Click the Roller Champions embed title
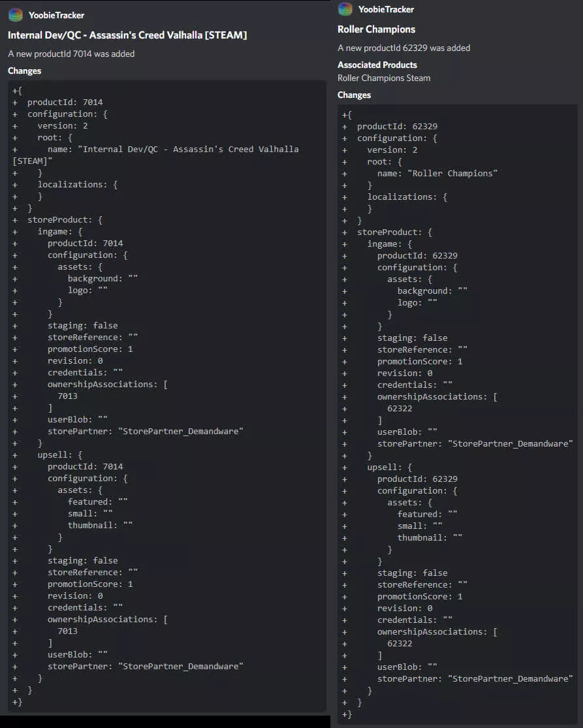583x728 pixels. point(377,29)
